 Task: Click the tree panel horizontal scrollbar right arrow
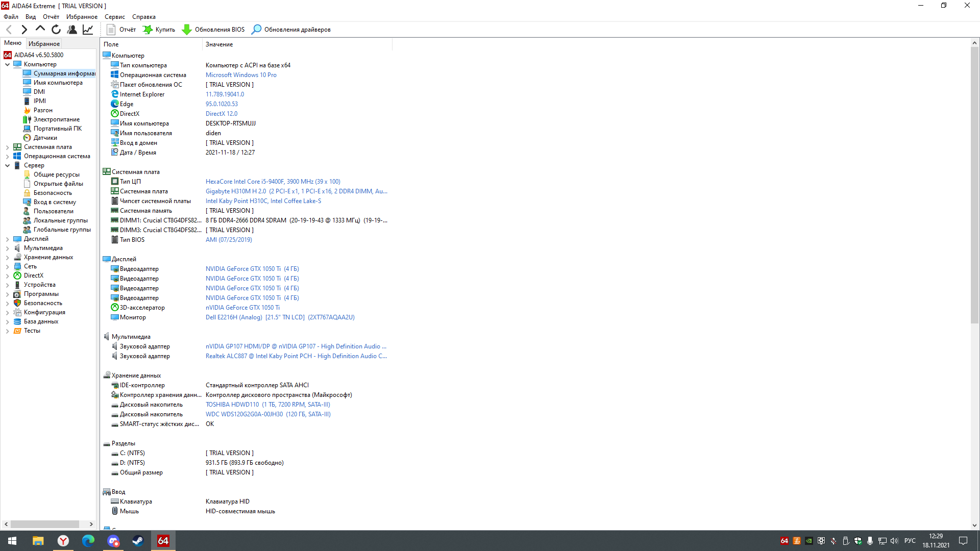click(x=91, y=524)
